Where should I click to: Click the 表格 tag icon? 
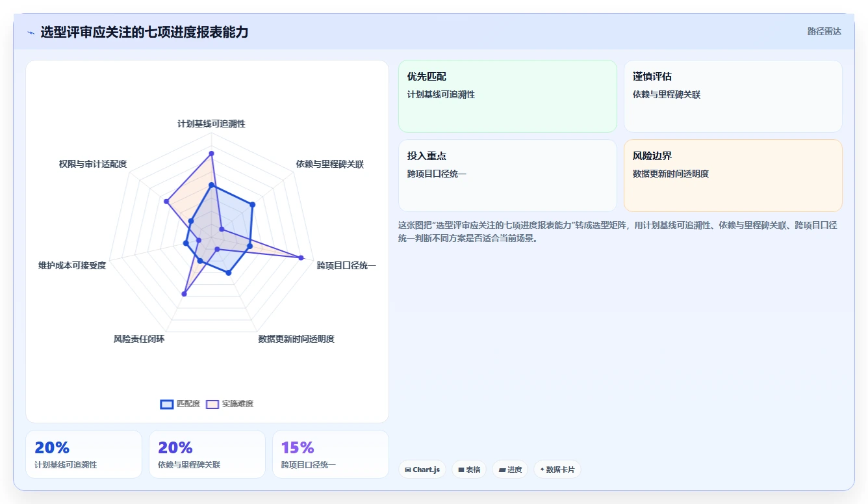click(x=461, y=470)
